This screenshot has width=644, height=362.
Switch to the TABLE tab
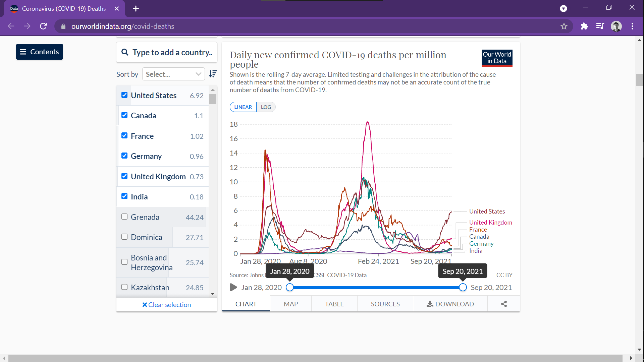point(334,304)
